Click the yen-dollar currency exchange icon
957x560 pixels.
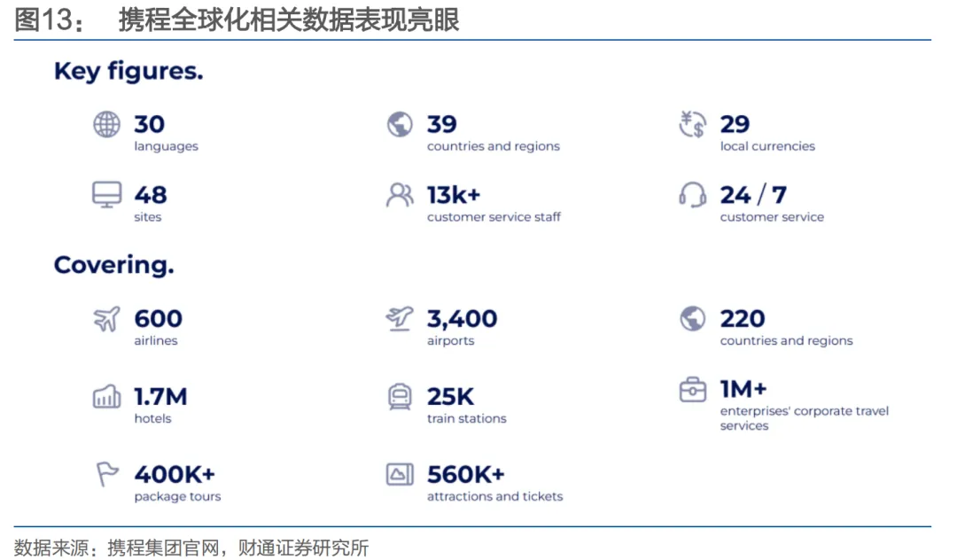click(692, 124)
